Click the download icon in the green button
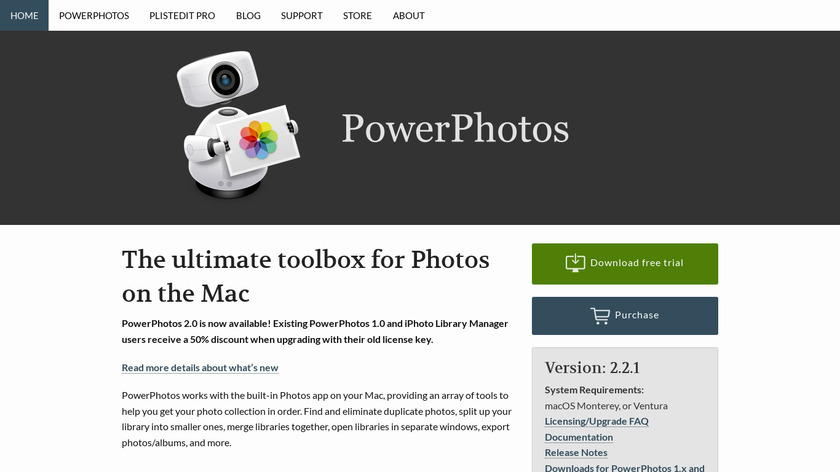 [575, 263]
